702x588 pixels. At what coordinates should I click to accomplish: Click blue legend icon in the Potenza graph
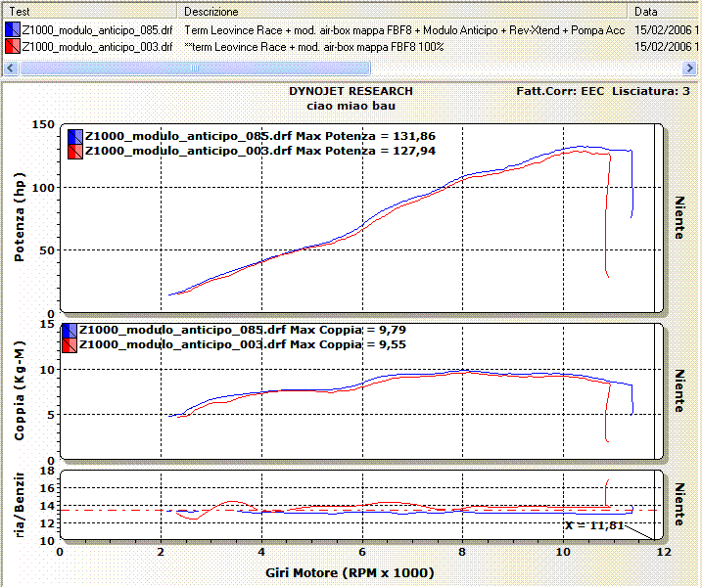(74, 136)
